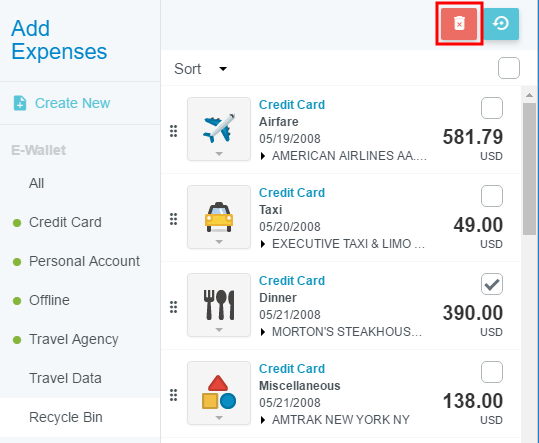The image size is (539, 443).
Task: Click the Create New link
Action: point(73,103)
